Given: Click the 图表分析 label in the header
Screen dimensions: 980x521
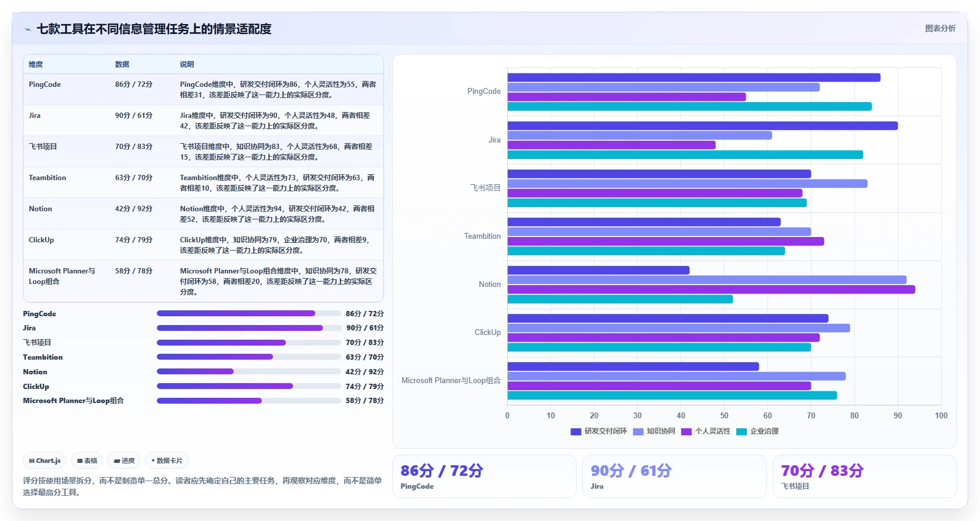Looking at the screenshot, I should coord(940,28).
